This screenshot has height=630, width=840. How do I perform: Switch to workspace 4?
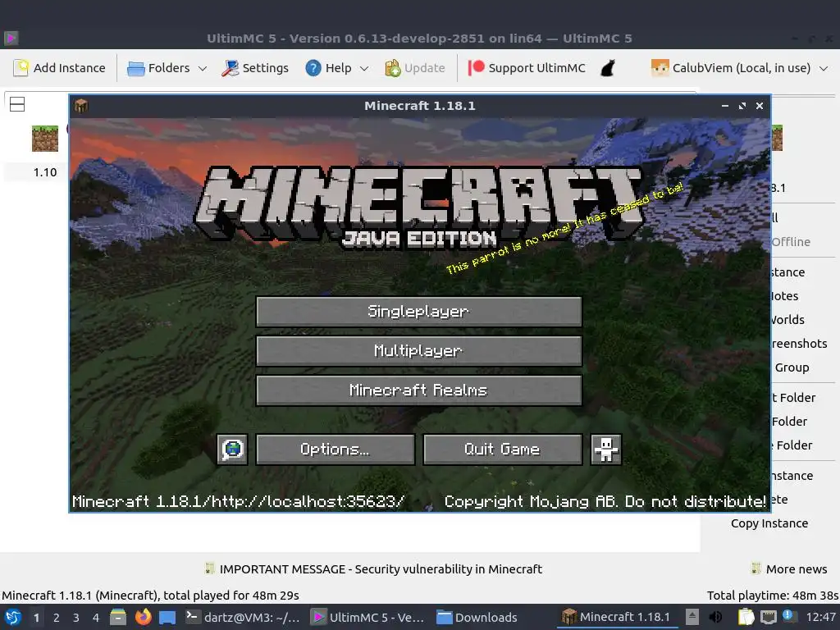96,618
